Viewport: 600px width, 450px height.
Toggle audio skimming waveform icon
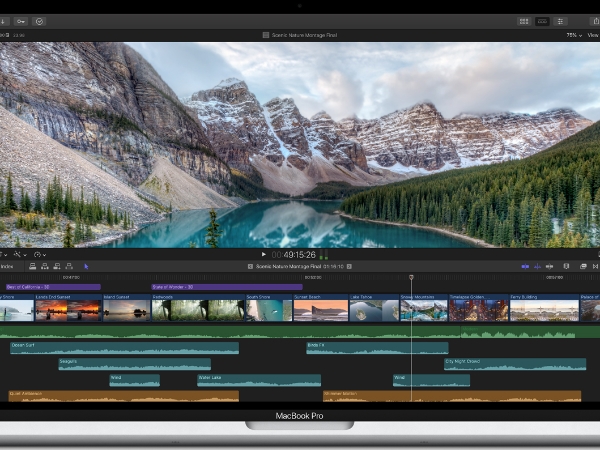[537, 266]
